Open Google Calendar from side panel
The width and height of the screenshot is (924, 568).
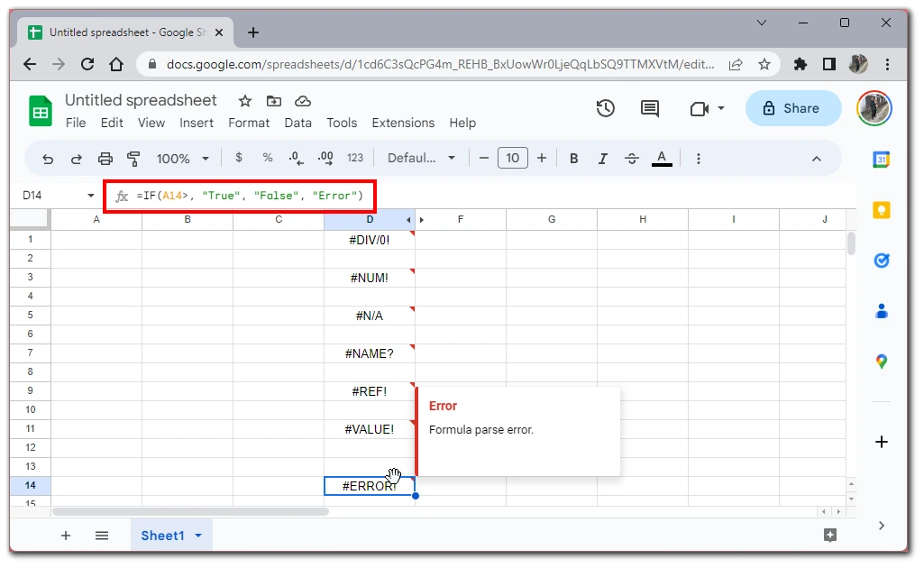(x=881, y=160)
